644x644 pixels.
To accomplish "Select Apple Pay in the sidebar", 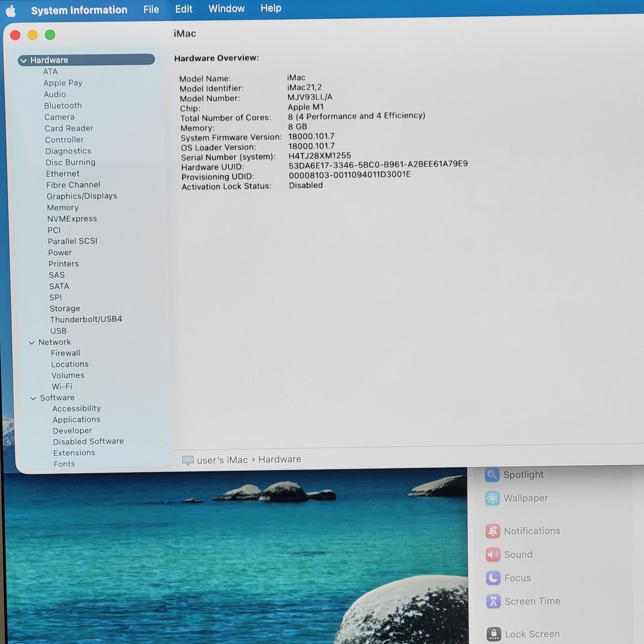I will (x=63, y=83).
